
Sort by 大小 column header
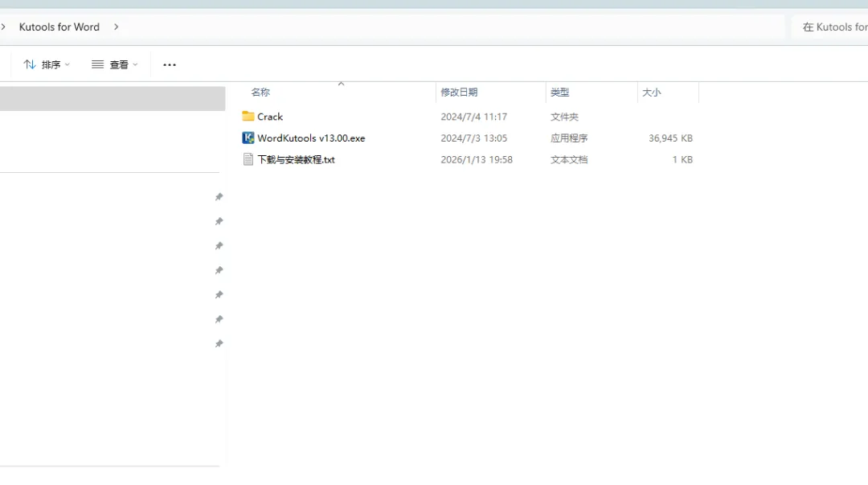pyautogui.click(x=652, y=92)
